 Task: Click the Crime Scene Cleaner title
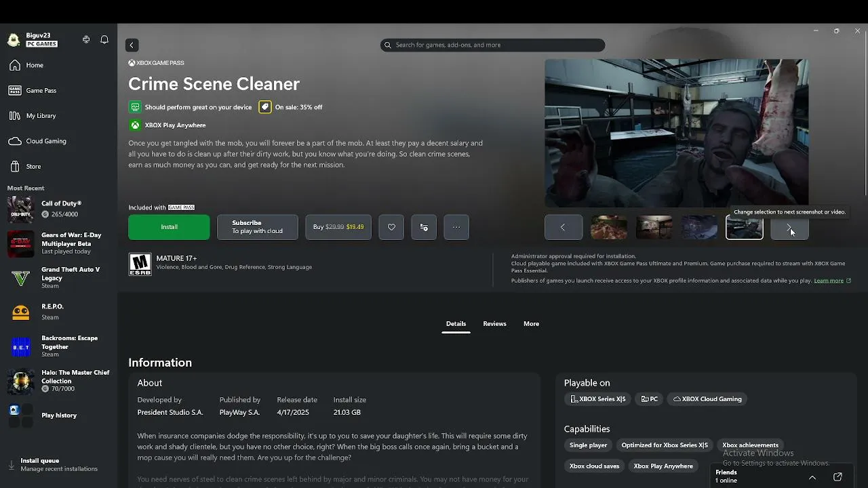pyautogui.click(x=214, y=84)
